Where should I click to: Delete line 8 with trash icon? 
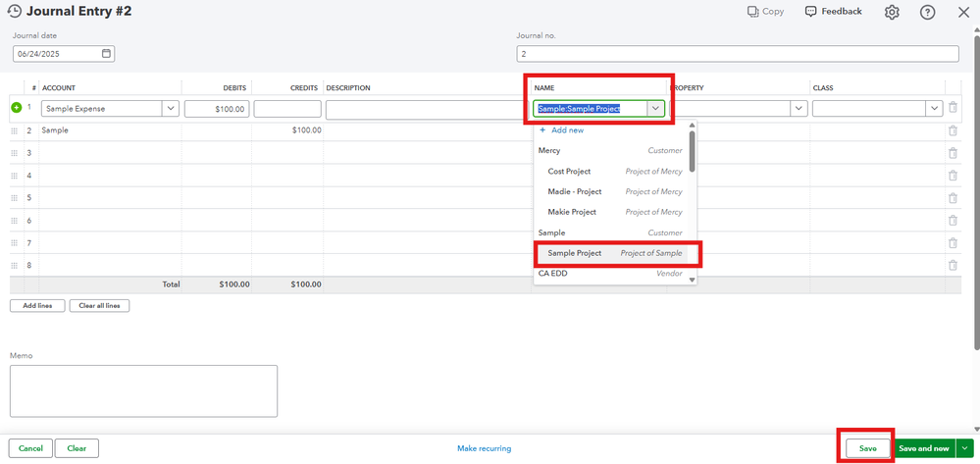click(953, 266)
